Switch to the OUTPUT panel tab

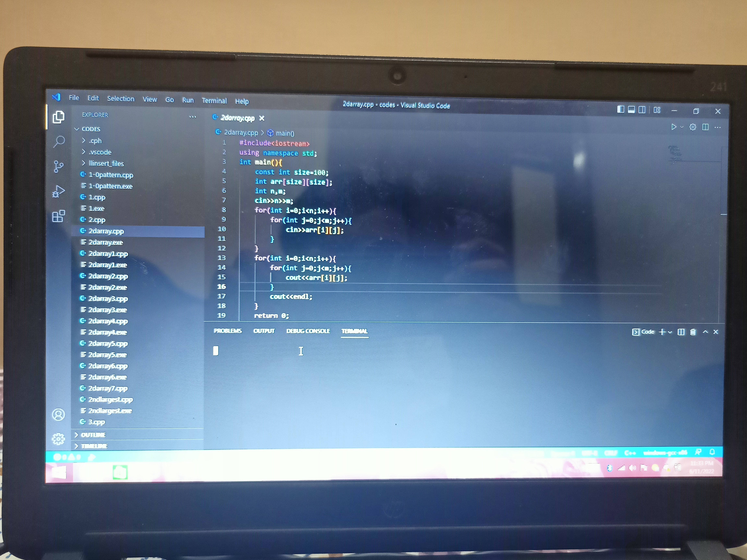[264, 331]
